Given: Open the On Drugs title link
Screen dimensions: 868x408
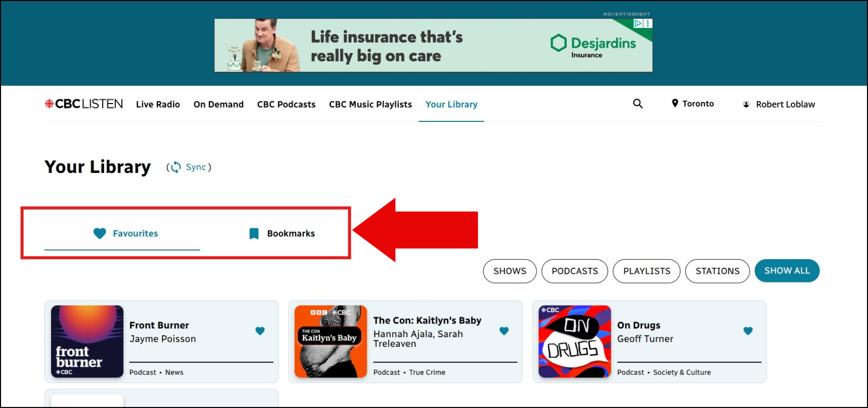Looking at the screenshot, I should pyautogui.click(x=639, y=325).
